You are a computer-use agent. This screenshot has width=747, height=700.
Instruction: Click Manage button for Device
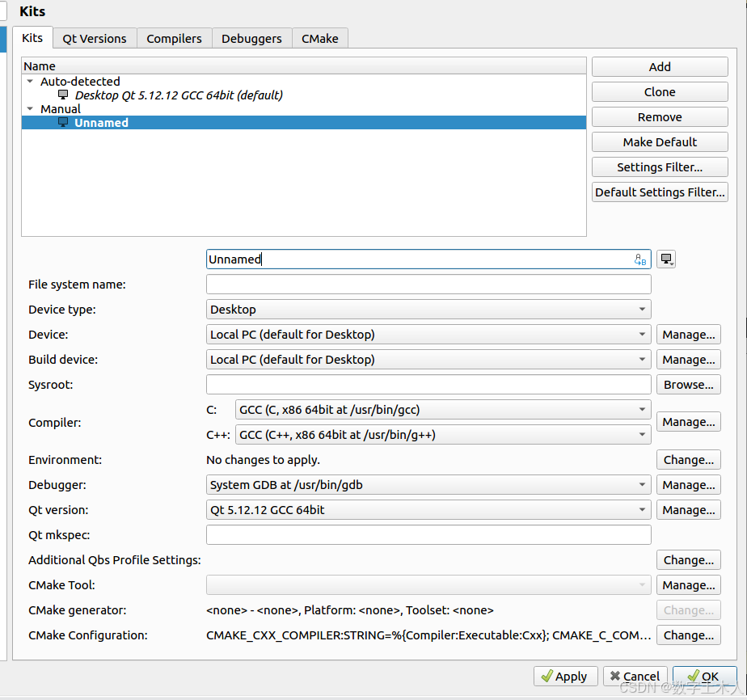[x=689, y=335]
